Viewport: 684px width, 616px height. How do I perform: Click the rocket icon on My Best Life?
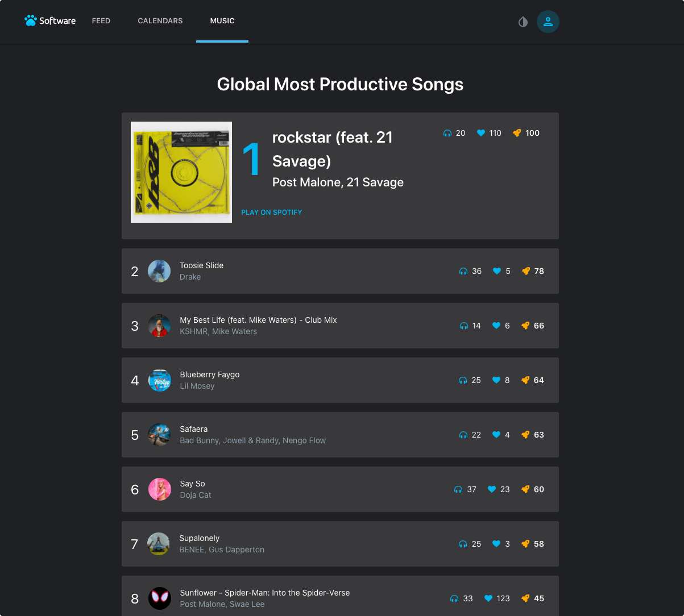pos(524,326)
